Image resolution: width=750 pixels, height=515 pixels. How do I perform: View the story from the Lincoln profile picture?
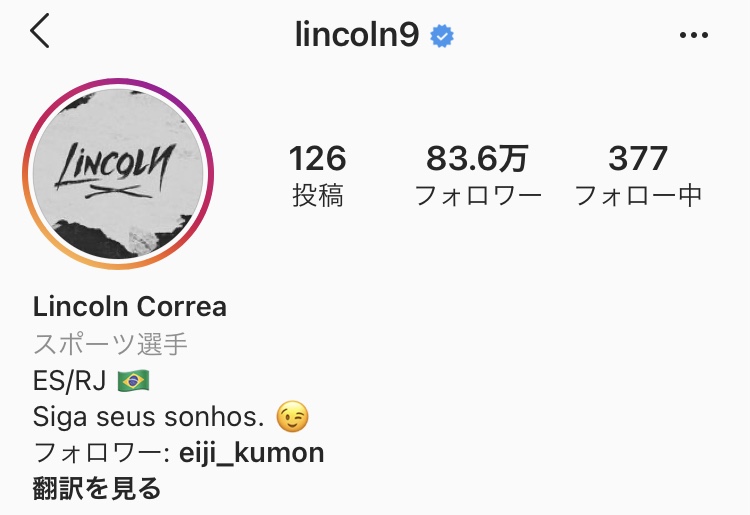(x=118, y=174)
